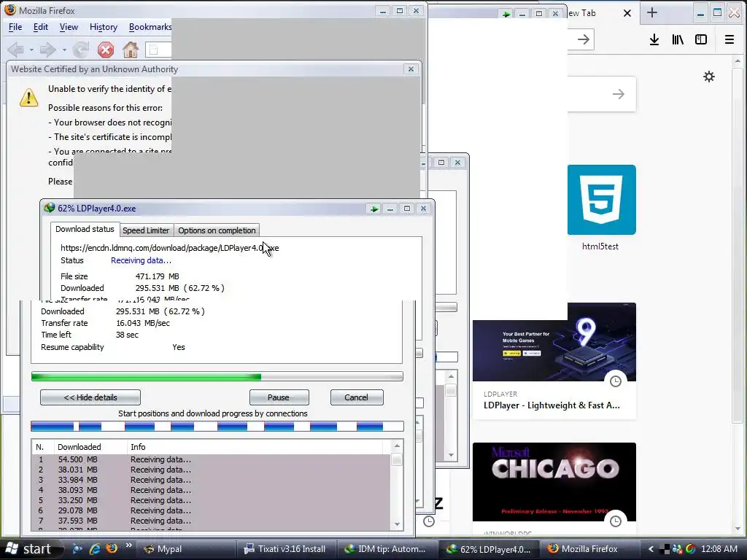Toggle the sidebar icon

701,39
